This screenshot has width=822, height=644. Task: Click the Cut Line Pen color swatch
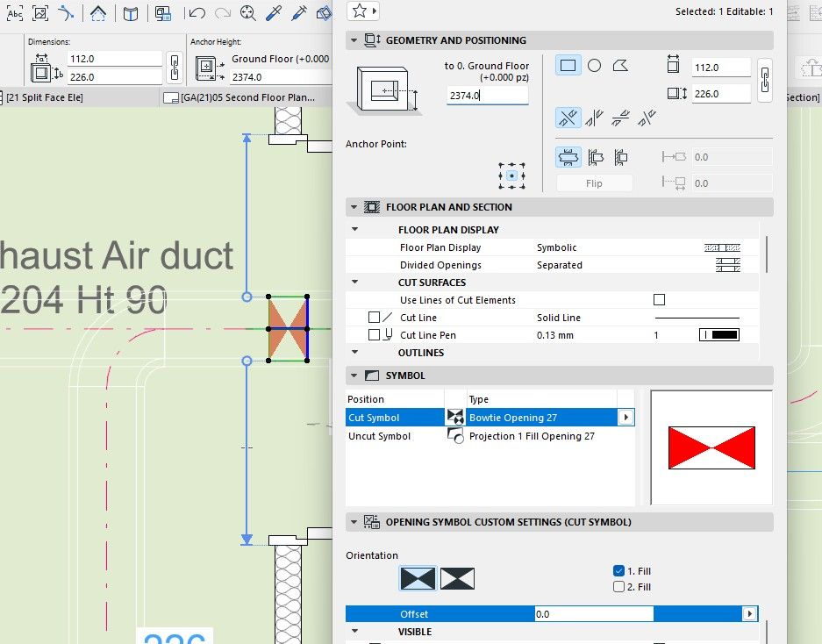(719, 335)
